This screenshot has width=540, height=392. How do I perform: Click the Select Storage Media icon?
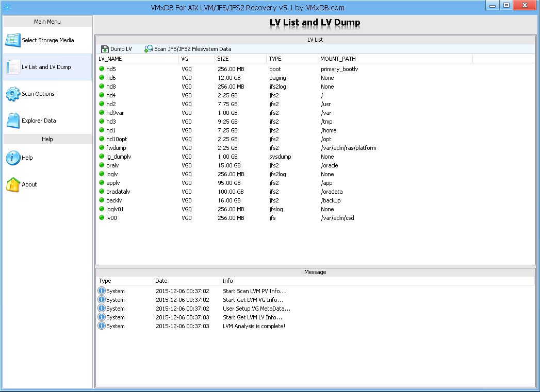click(13, 40)
